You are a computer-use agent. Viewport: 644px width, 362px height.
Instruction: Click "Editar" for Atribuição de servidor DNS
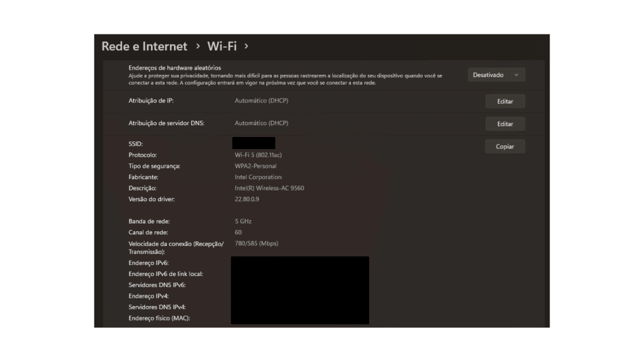point(505,124)
